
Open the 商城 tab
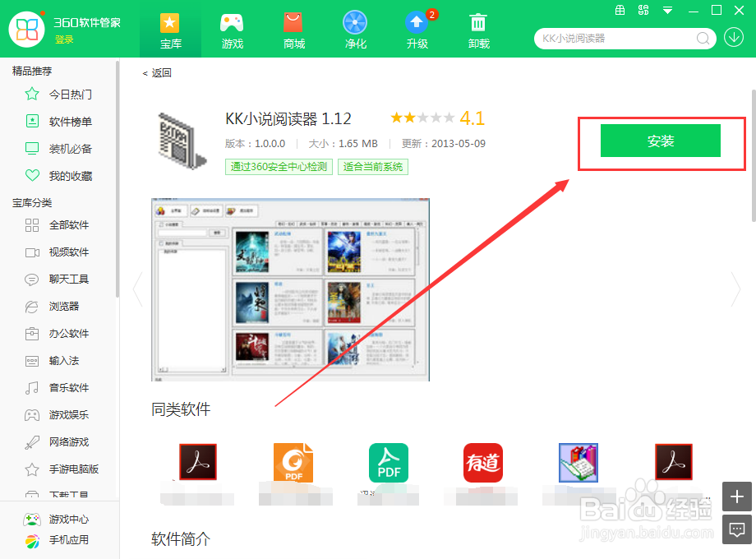point(293,30)
